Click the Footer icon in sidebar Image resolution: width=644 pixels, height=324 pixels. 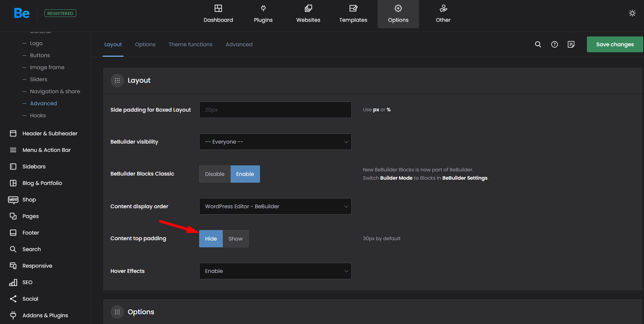(13, 233)
